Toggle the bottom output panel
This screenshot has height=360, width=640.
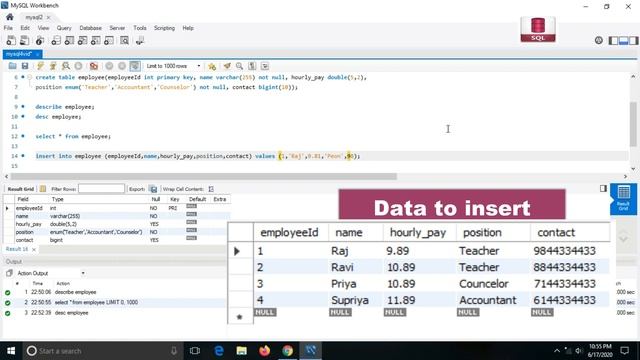pyautogui.click(x=623, y=40)
